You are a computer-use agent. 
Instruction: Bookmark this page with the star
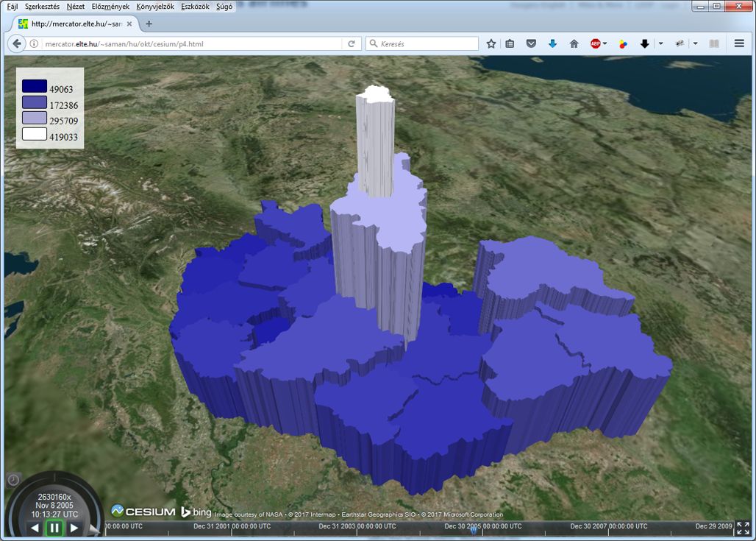click(491, 43)
